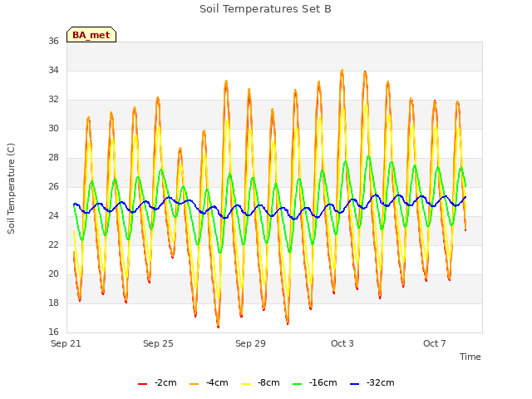Toggle the -8cm series in legend
Image resolution: width=532 pixels, height=399 pixels.
[260, 382]
